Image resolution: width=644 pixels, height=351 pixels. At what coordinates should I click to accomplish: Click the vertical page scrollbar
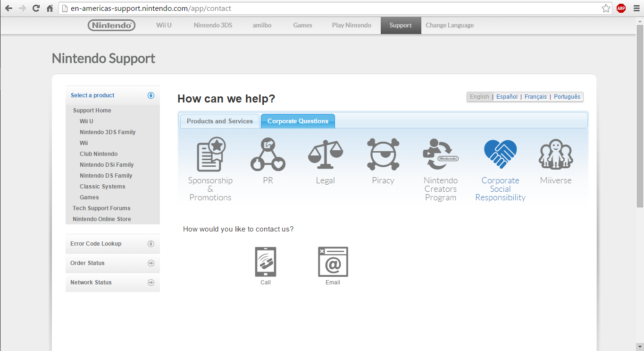point(640,116)
